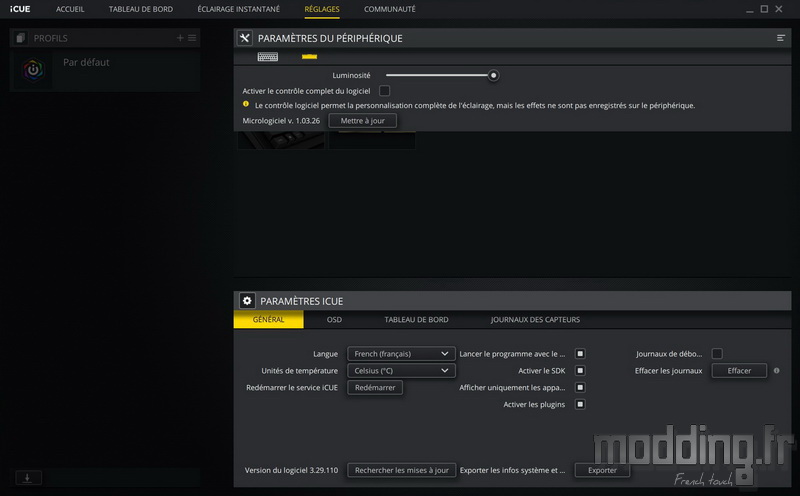This screenshot has height=496, width=800.
Task: Open the Journaux des capteurs tab
Action: tap(535, 319)
